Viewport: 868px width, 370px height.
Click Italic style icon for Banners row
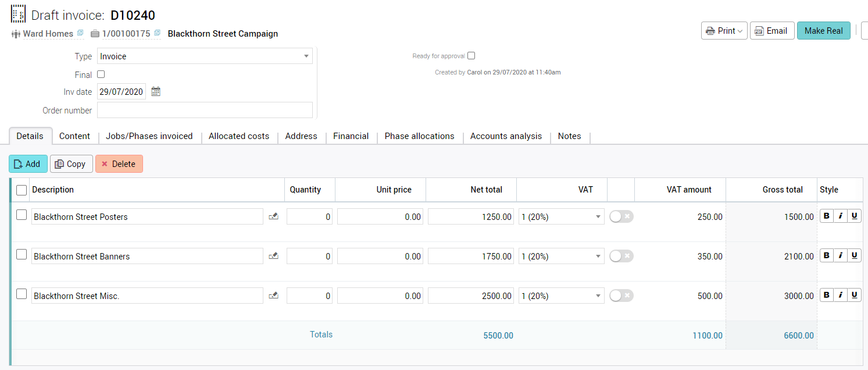click(840, 256)
